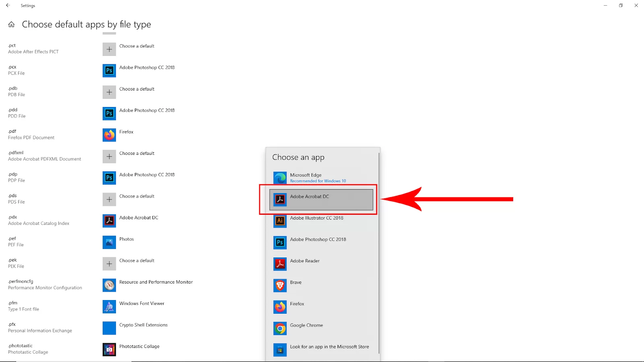This screenshot has width=644, height=362.
Task: Click the plus icon for .pdfxml file type
Action: [109, 156]
